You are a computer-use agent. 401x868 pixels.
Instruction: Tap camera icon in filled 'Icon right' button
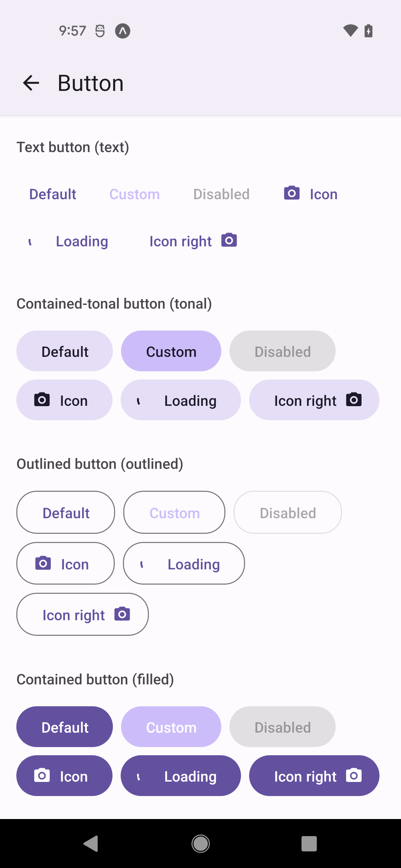coord(353,776)
